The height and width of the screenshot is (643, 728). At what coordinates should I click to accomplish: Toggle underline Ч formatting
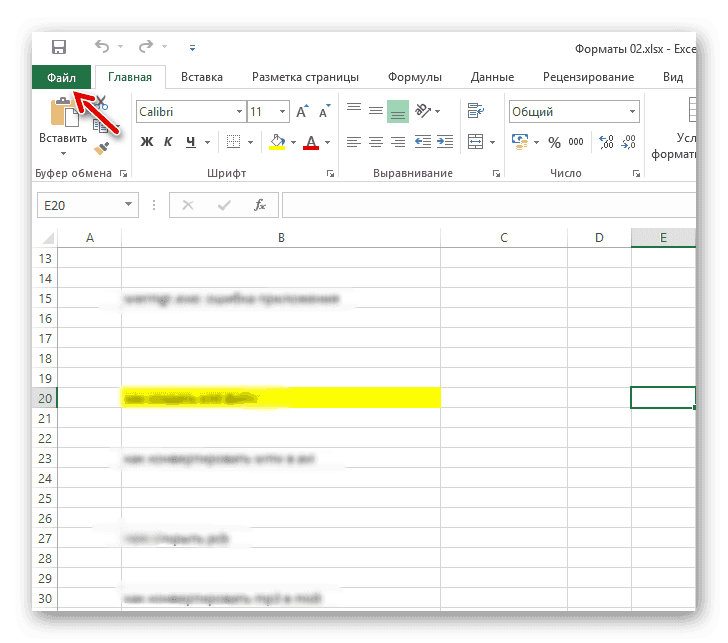point(191,142)
